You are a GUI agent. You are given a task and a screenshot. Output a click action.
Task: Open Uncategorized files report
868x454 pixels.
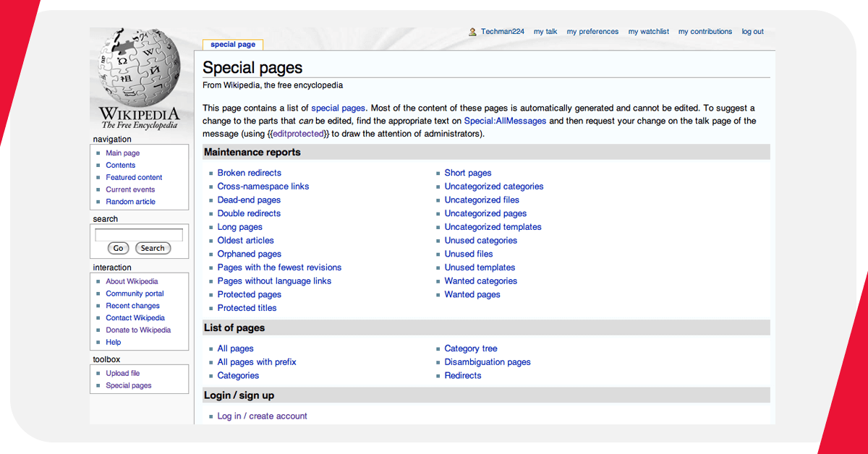tap(482, 200)
